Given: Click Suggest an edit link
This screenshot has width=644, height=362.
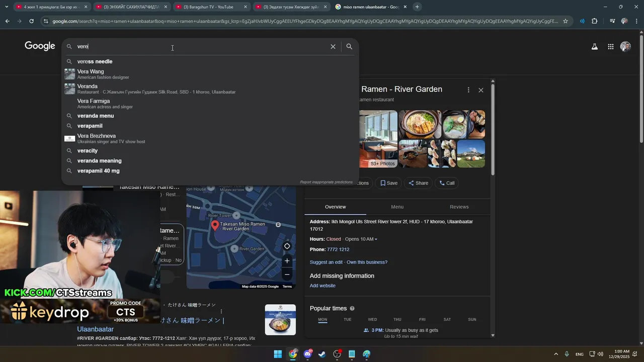Looking at the screenshot, I should (326, 262).
